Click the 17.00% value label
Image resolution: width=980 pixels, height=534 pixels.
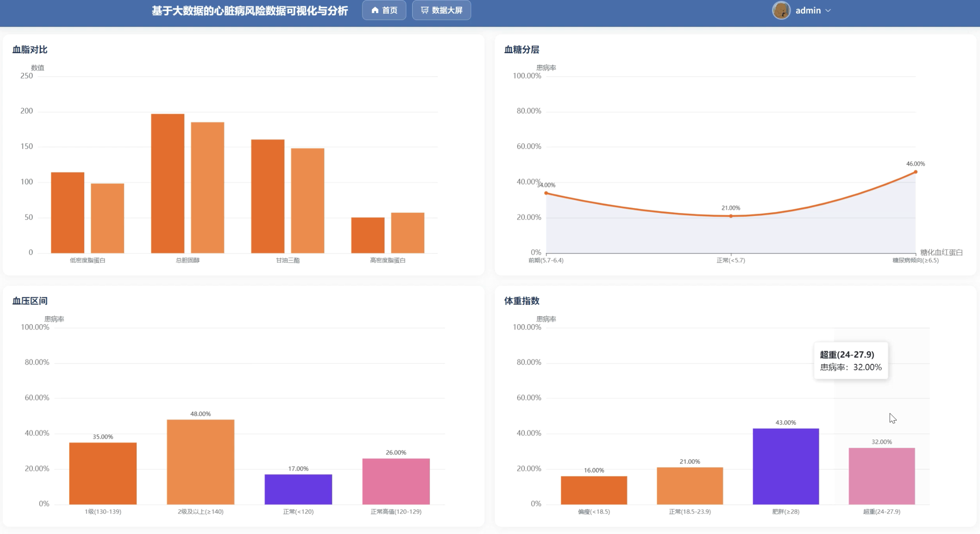coord(298,469)
